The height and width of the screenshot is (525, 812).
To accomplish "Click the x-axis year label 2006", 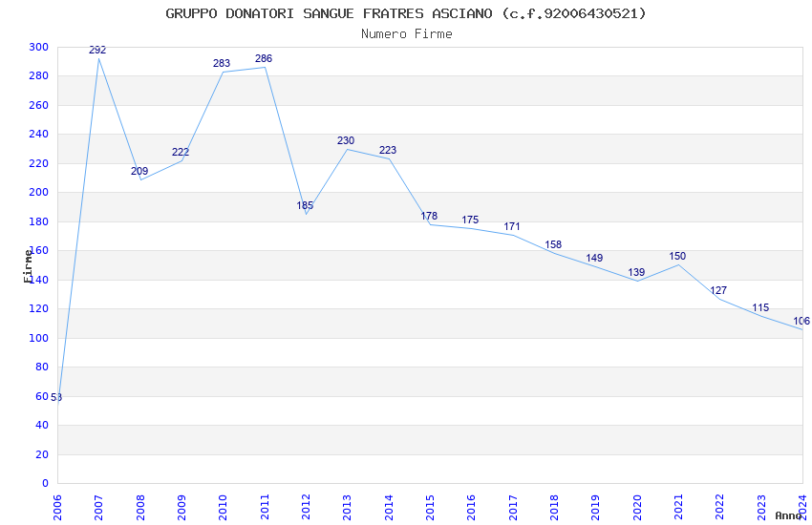I will click(x=57, y=508).
